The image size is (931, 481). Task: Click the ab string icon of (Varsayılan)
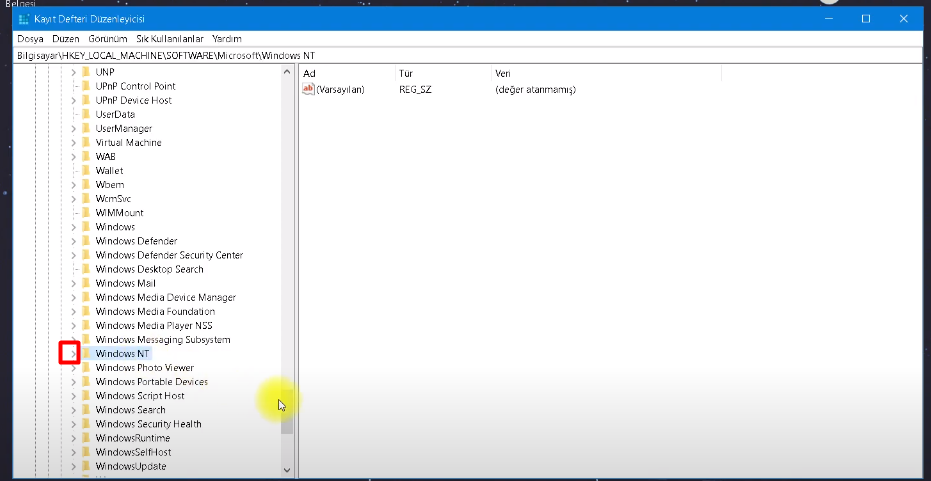[308, 89]
